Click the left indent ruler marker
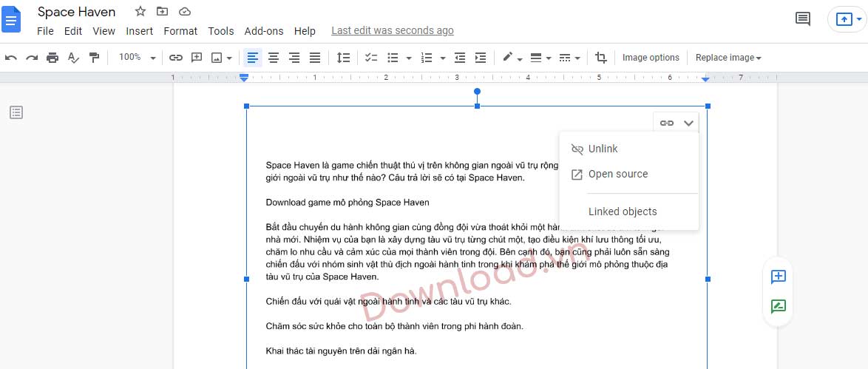 [244, 78]
